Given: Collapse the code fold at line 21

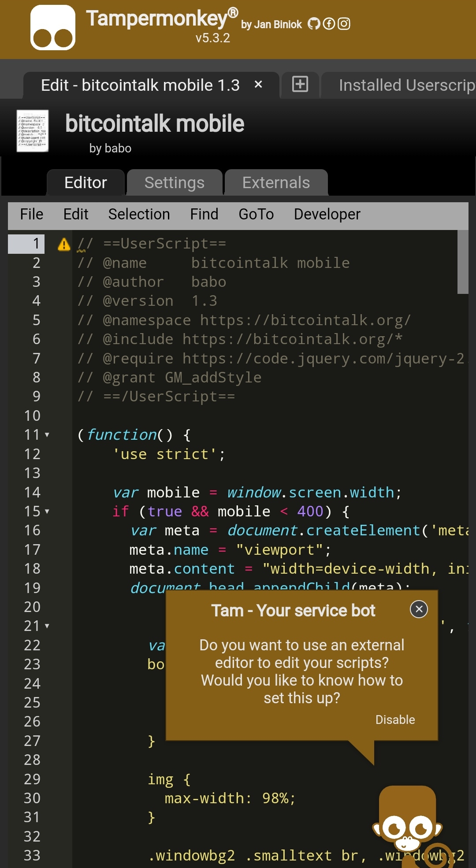Looking at the screenshot, I should (47, 626).
